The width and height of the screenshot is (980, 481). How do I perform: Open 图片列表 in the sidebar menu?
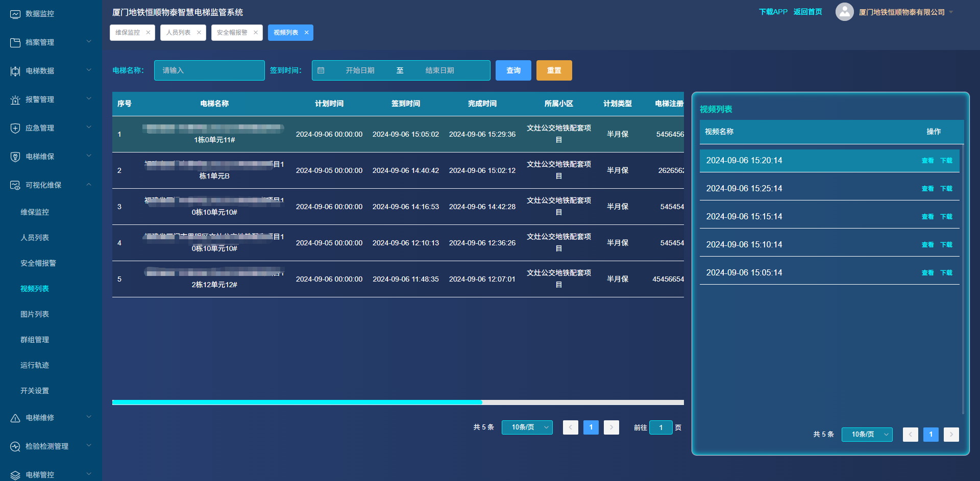pyautogui.click(x=35, y=314)
